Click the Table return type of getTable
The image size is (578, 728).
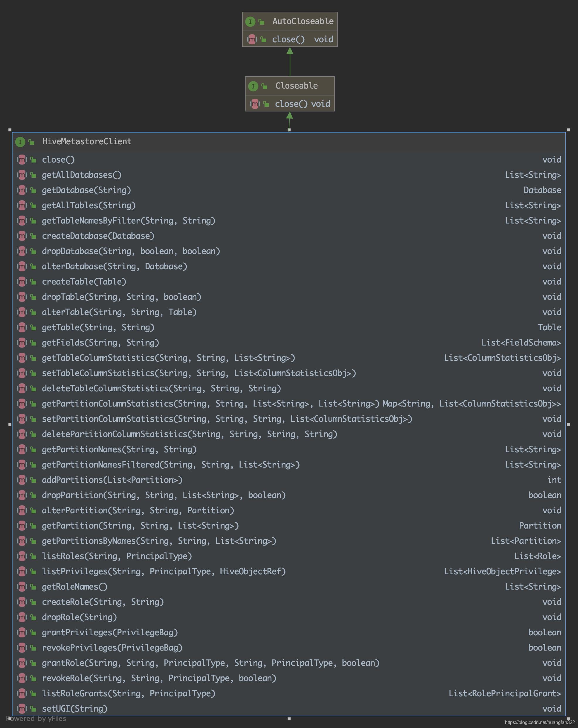[x=549, y=327]
